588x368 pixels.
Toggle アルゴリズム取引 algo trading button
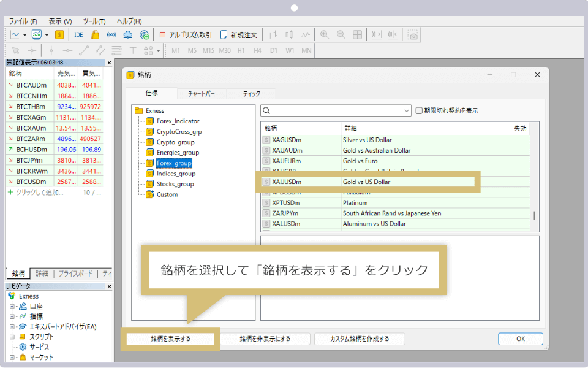186,35
